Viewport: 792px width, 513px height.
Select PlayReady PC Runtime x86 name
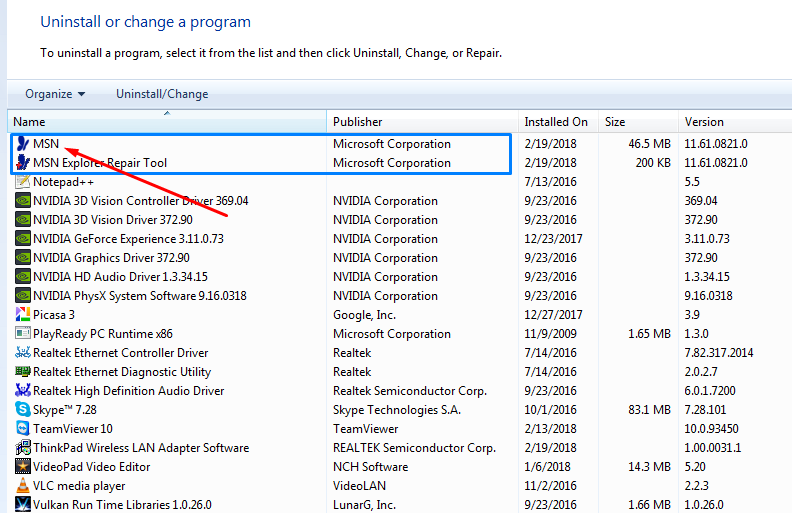pos(103,334)
